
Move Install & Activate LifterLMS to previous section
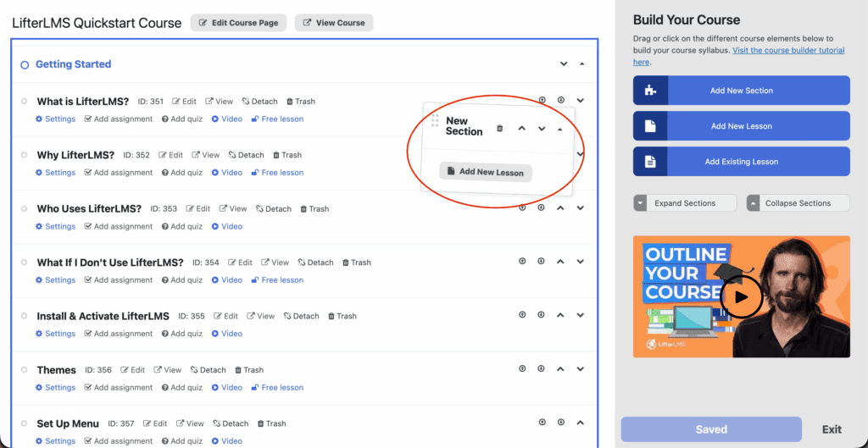pos(522,315)
